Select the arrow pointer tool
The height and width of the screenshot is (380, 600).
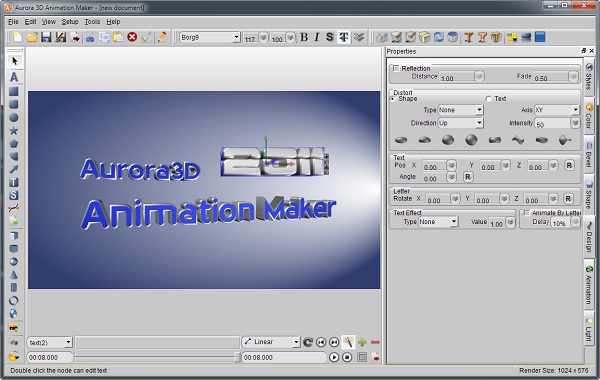point(15,61)
